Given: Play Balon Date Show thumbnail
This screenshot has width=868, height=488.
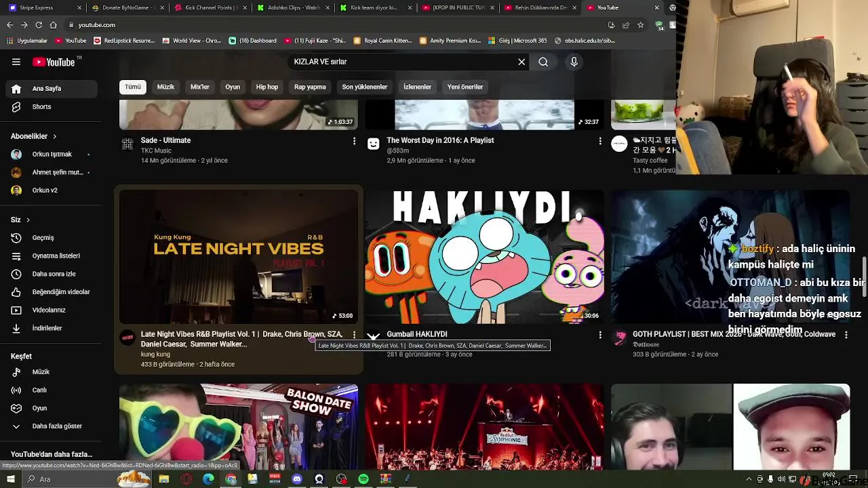Looking at the screenshot, I should [x=239, y=427].
